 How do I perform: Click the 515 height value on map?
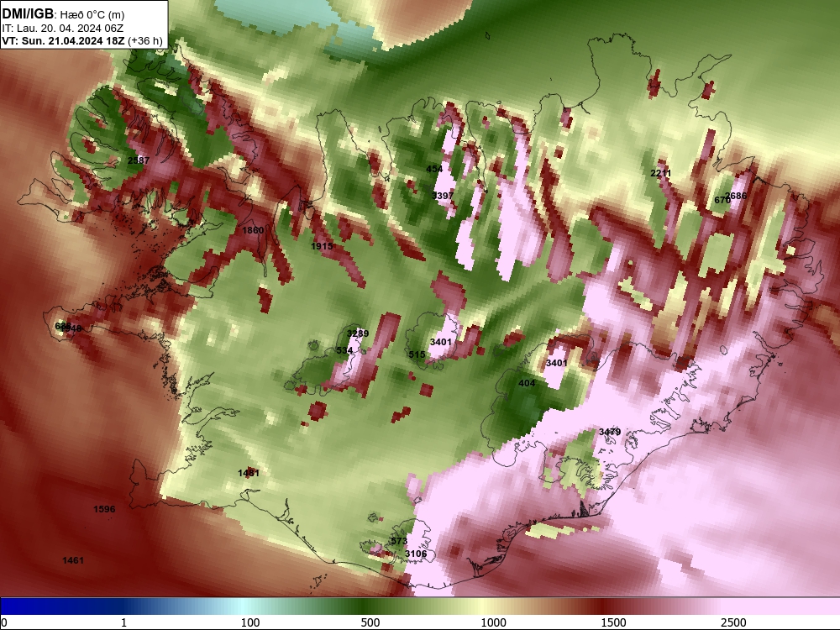coord(417,354)
